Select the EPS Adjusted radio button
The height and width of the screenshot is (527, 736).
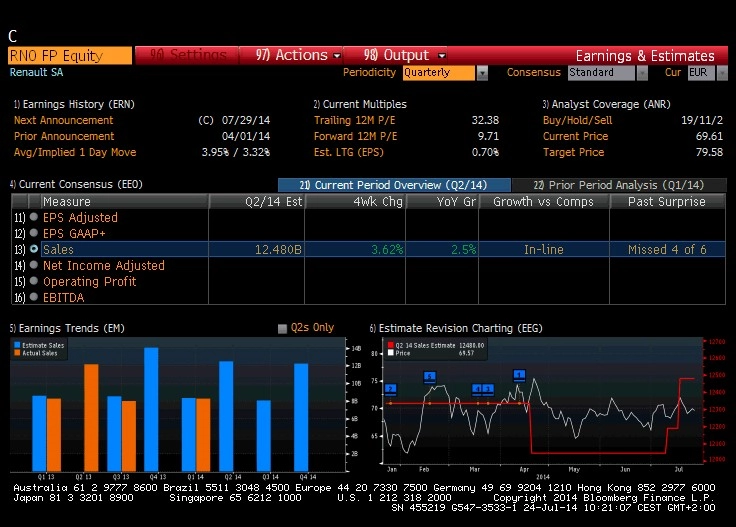coord(34,217)
